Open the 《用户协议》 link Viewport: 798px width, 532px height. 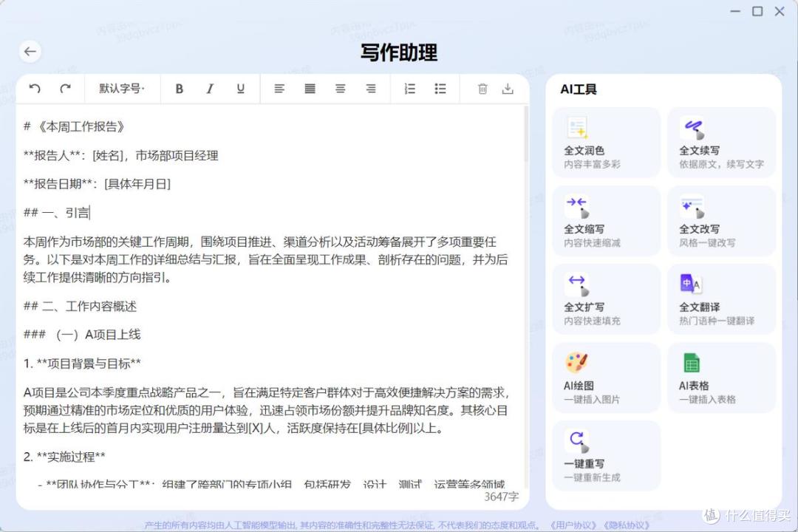573,525
